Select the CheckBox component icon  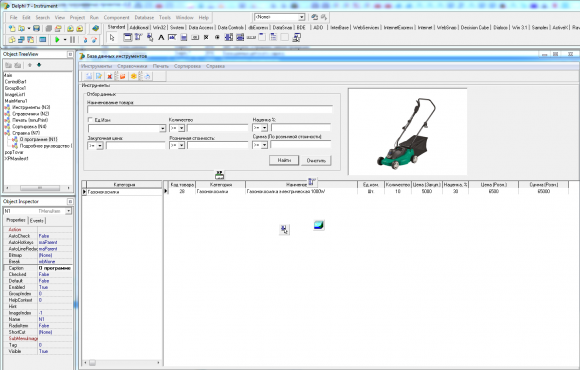(206, 37)
